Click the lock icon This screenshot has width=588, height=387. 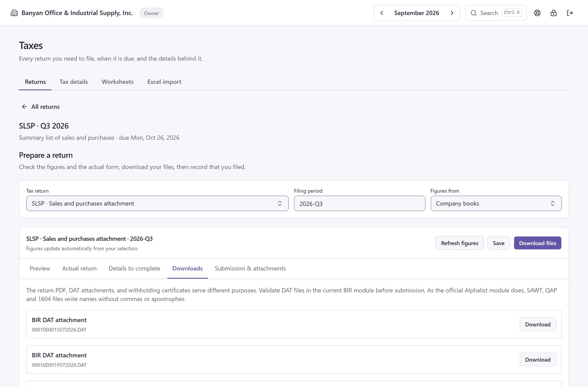coord(553,13)
